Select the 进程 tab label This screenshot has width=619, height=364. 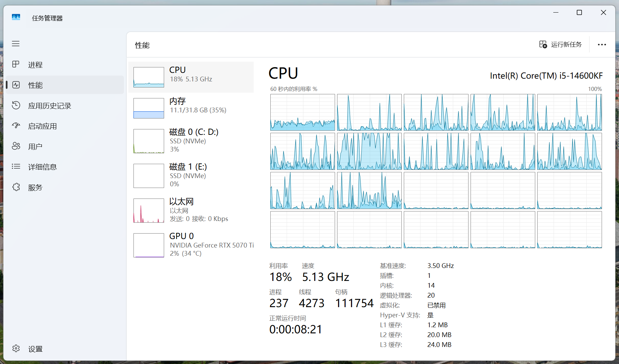[x=35, y=65]
